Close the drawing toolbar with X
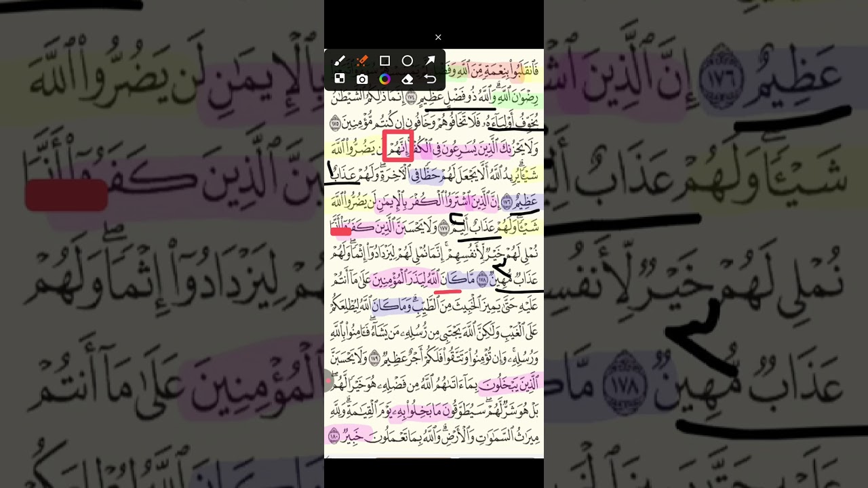The width and height of the screenshot is (868, 488). click(x=438, y=37)
